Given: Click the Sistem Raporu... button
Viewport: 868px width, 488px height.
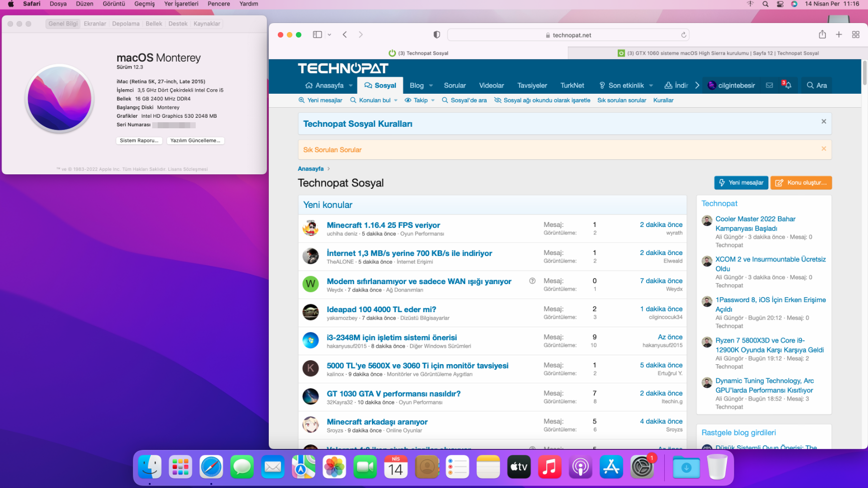Looking at the screenshot, I should click(139, 141).
